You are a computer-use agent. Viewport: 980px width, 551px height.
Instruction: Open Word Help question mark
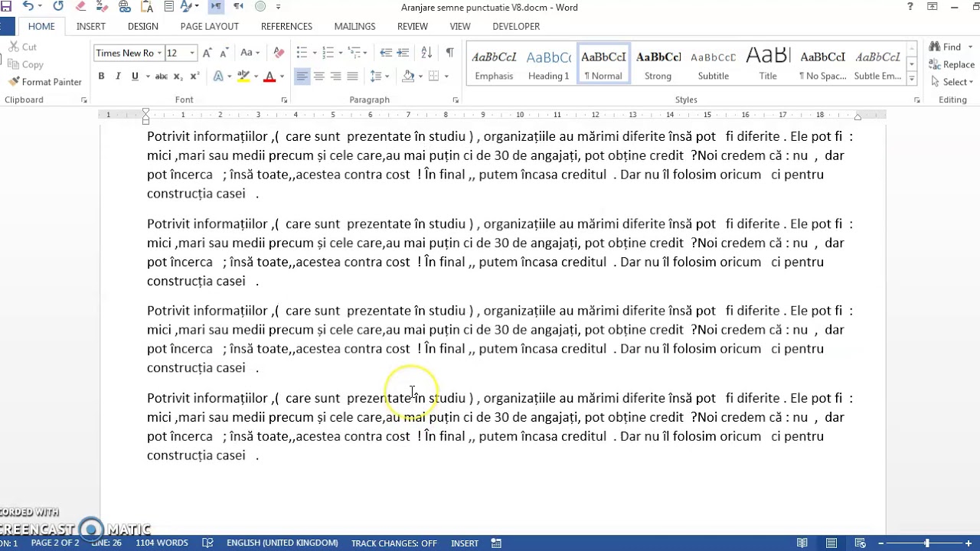910,7
